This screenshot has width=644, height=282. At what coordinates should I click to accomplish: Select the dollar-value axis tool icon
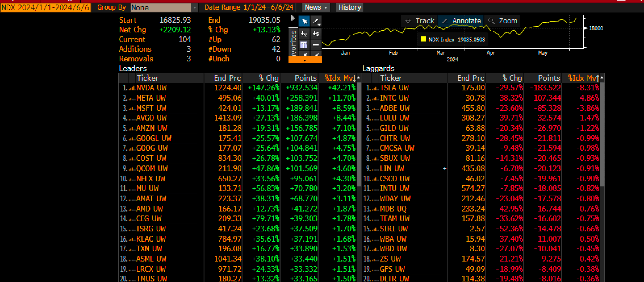coord(316,34)
